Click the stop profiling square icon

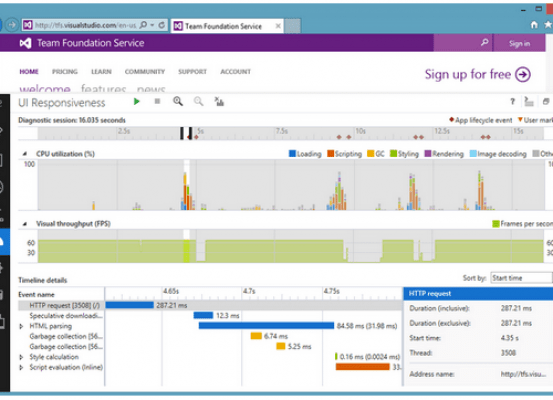pos(157,102)
